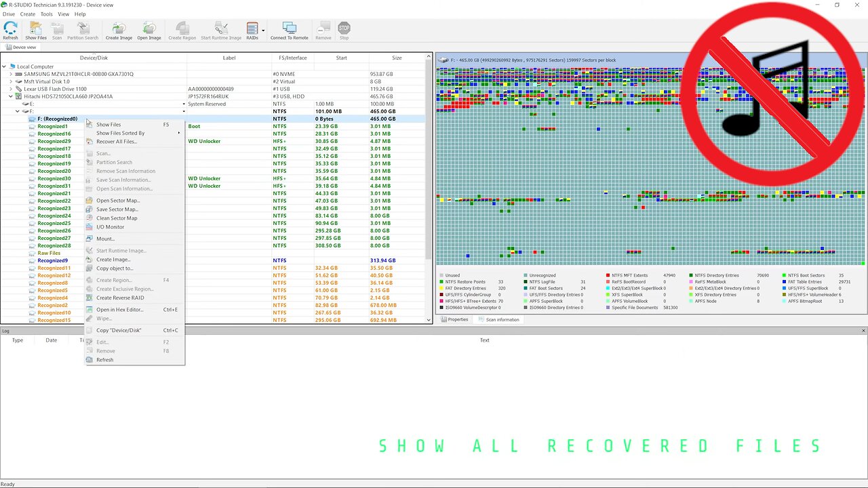868x488 pixels.
Task: Choose Show Files in context menu
Action: [134, 125]
